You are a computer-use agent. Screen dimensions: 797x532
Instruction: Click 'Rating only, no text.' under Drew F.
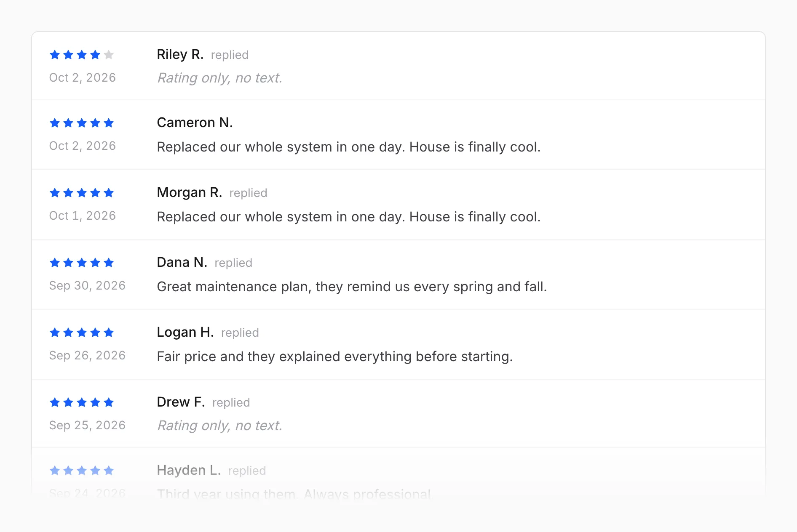tap(219, 426)
